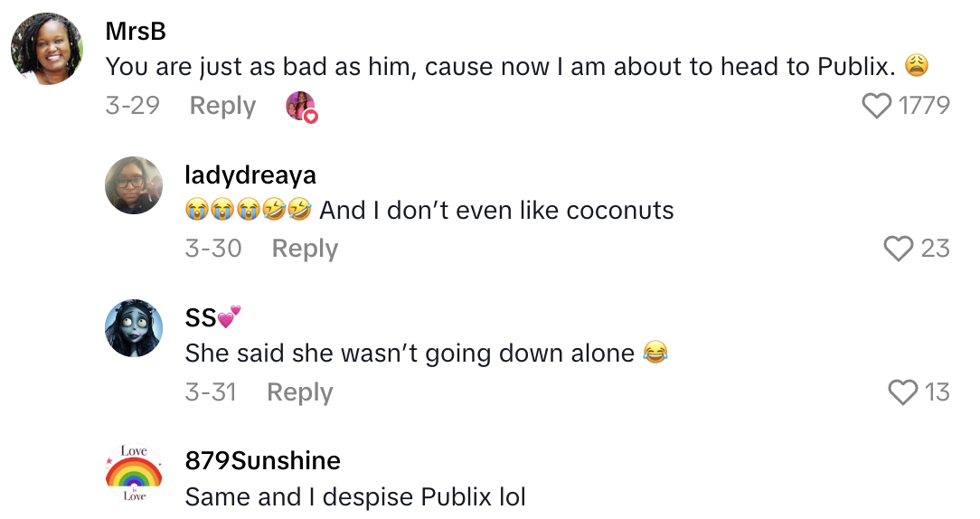Click the 3-29 comment date
This screenshot has width=980, height=519.
(132, 107)
